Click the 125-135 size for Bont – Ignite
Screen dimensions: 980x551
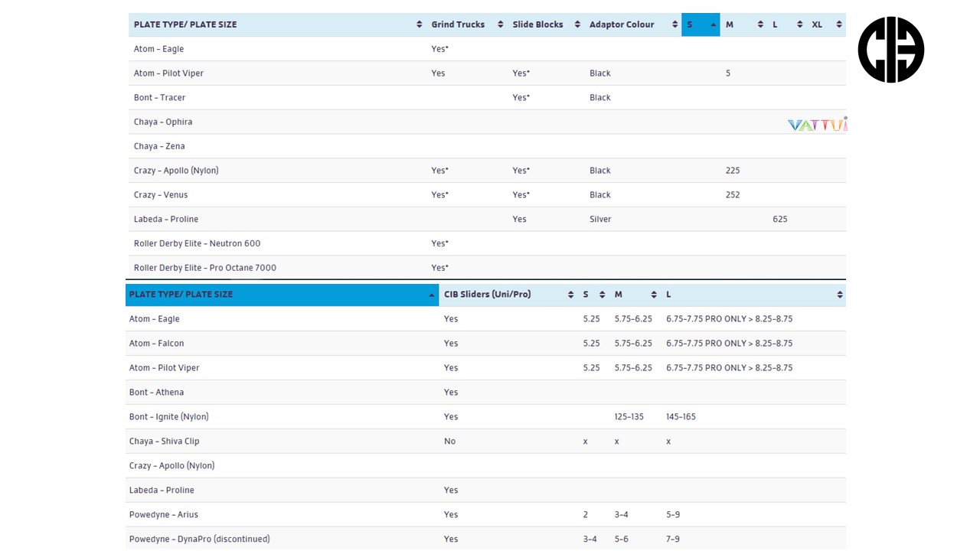(x=629, y=417)
